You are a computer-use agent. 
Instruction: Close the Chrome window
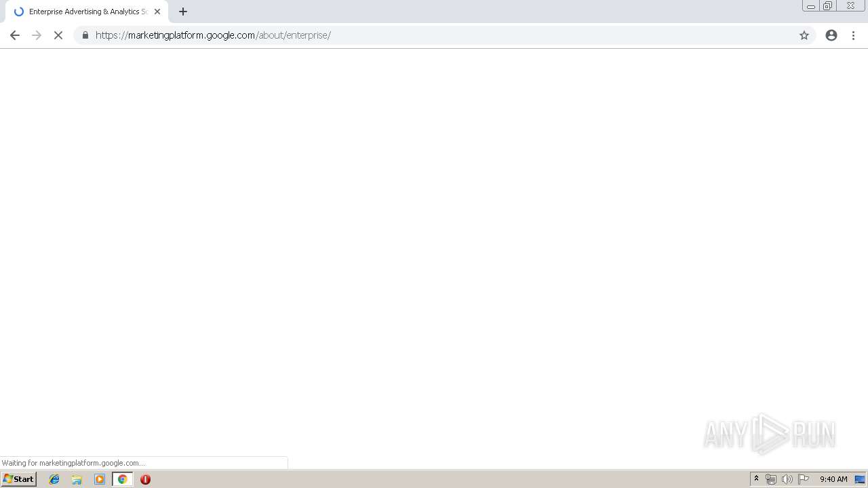pyautogui.click(x=850, y=6)
